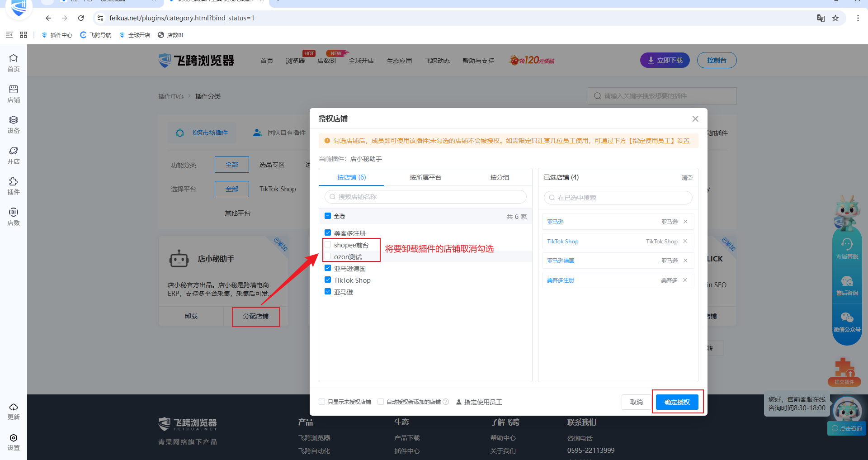Screen dimensions: 868x460
Task: Open the apps grid icon in bookmarks bar
Action: [24, 35]
